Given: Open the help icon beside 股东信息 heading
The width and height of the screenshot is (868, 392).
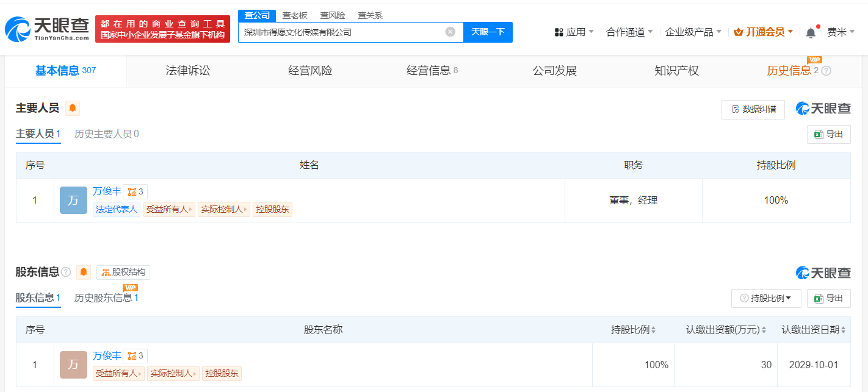Looking at the screenshot, I should pos(66,272).
